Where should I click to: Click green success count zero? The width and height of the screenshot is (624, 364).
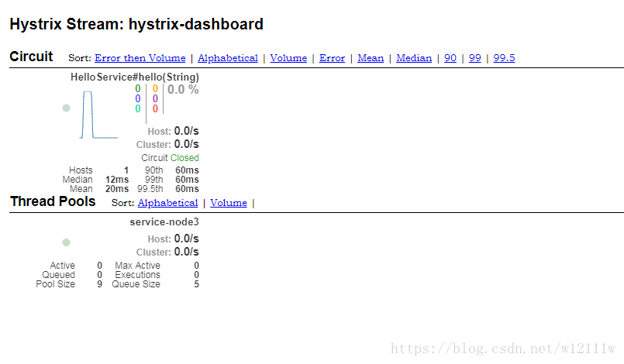click(x=138, y=89)
